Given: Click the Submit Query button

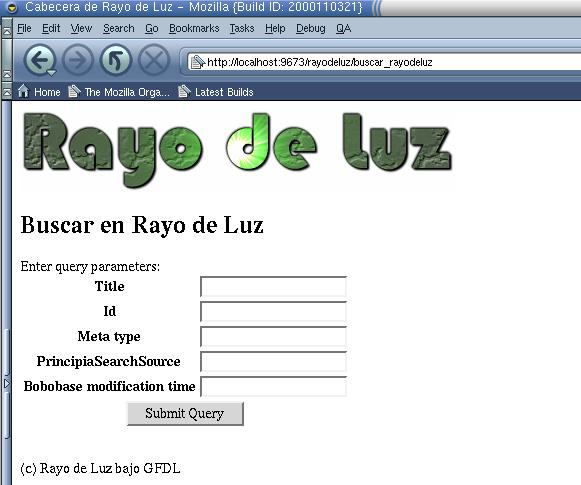Looking at the screenshot, I should pos(185,413).
